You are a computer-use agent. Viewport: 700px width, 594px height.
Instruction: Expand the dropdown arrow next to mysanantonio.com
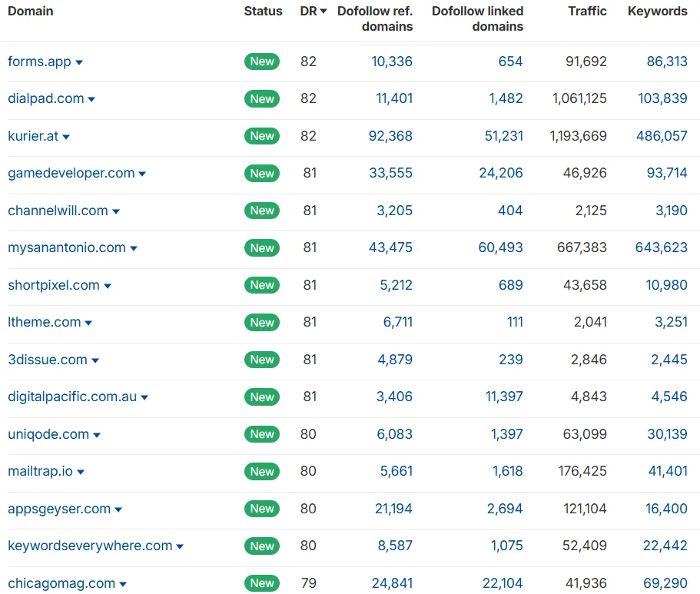[134, 249]
